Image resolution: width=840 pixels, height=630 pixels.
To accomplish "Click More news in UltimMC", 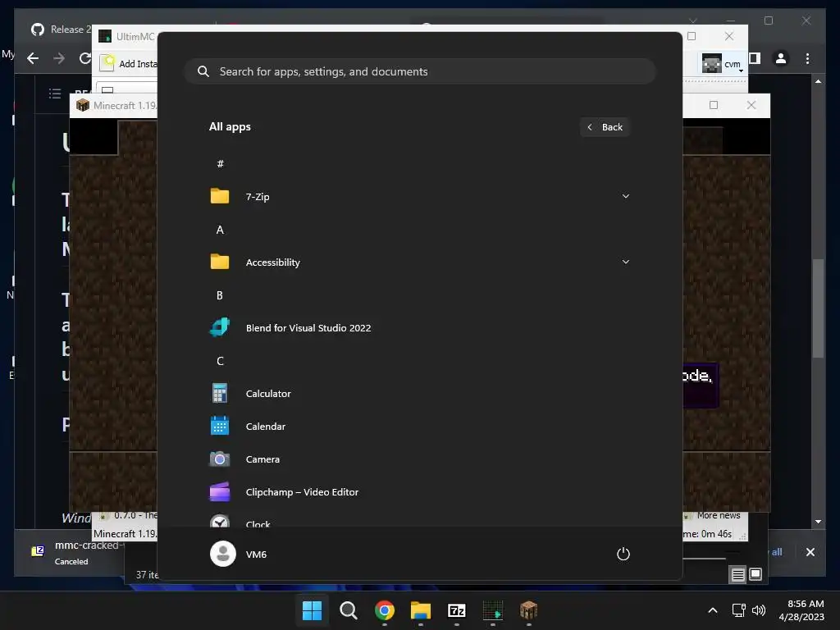I will coord(719,515).
